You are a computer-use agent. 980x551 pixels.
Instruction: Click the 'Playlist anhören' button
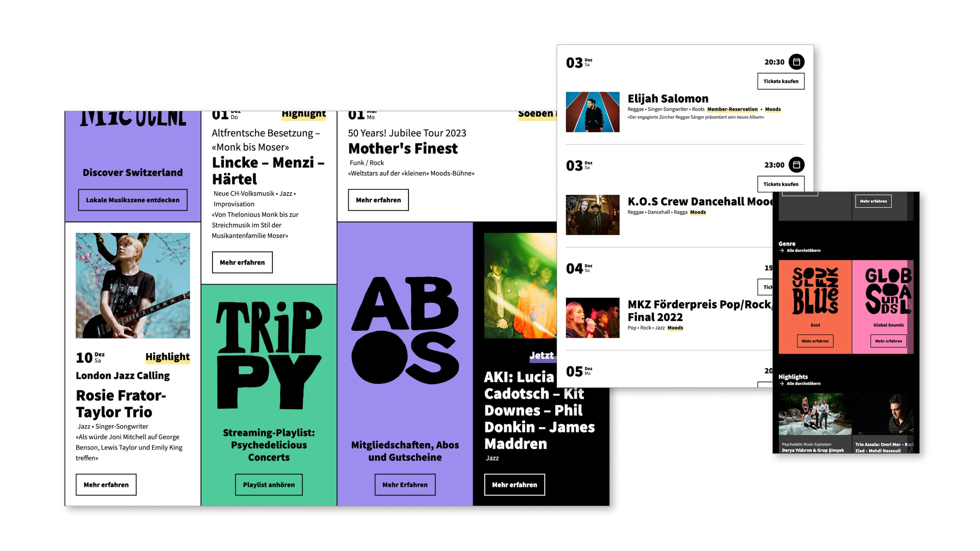[269, 484]
